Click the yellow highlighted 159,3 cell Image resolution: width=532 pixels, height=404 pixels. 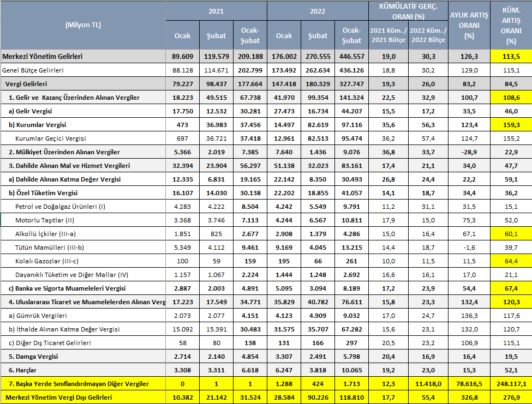point(511,125)
